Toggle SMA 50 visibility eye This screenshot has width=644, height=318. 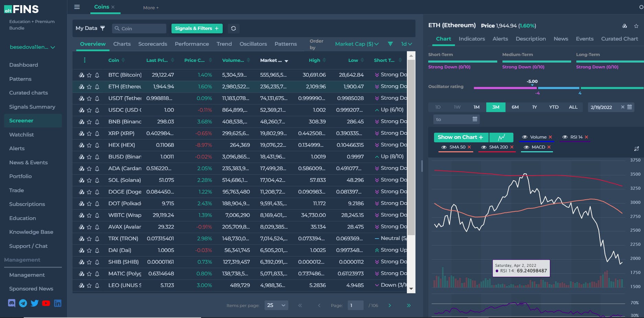click(x=444, y=147)
